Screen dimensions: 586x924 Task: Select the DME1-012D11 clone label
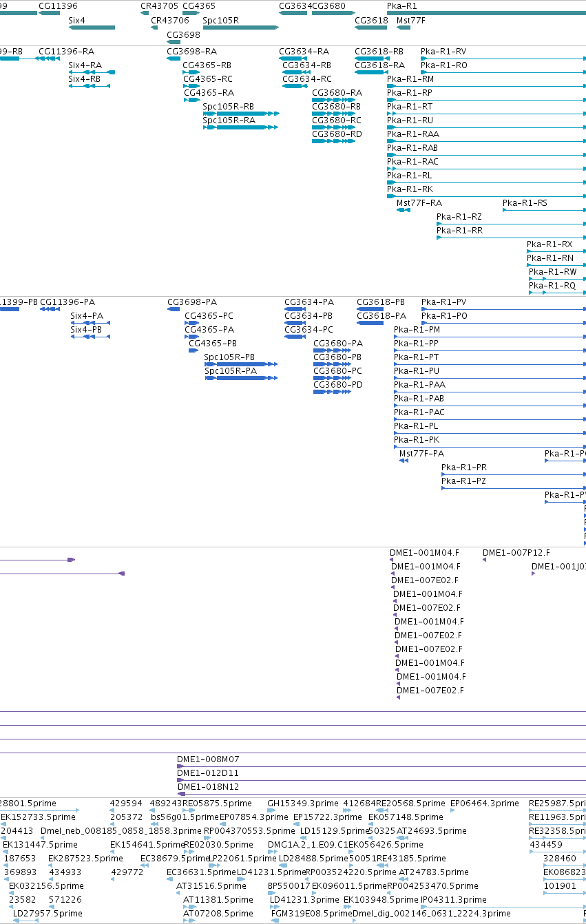point(208,773)
